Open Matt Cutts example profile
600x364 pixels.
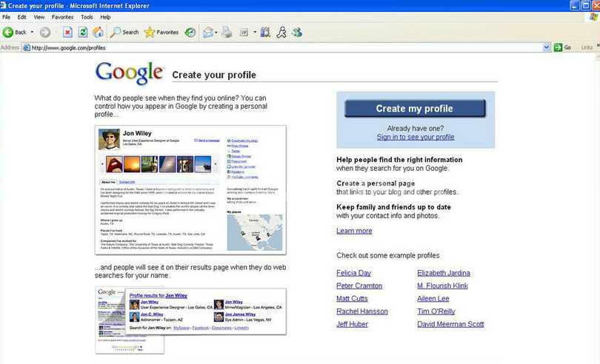pyautogui.click(x=352, y=298)
